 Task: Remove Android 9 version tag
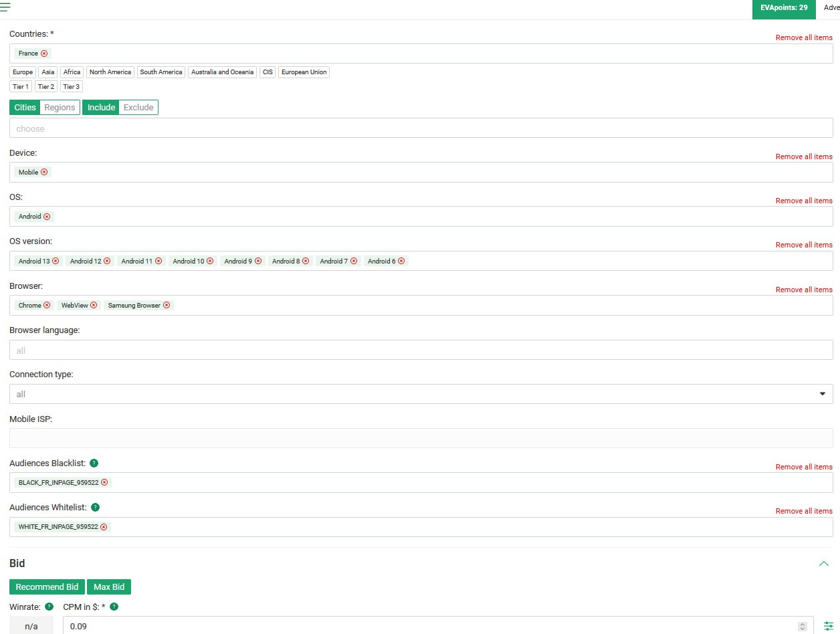tap(258, 261)
